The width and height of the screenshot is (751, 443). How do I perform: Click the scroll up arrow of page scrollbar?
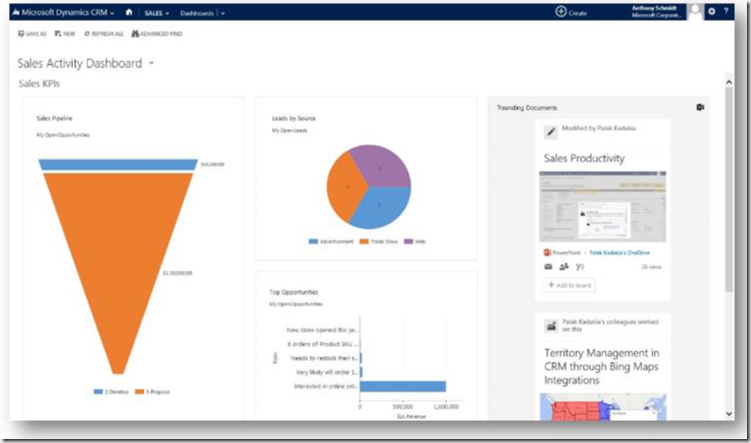729,82
